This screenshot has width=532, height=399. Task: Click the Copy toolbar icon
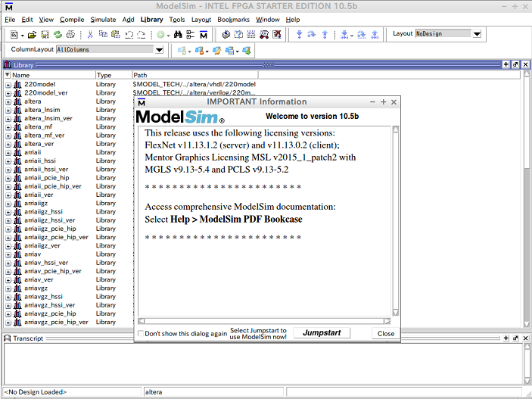click(x=103, y=34)
